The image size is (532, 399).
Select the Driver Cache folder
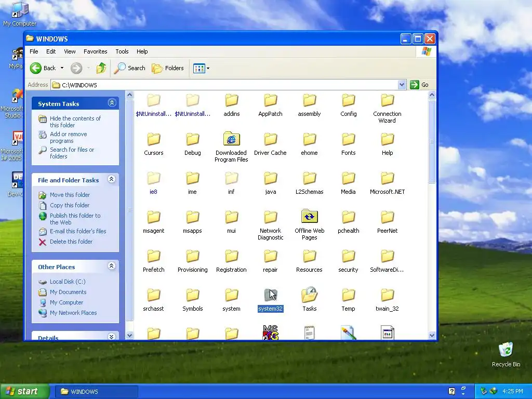[270, 144]
